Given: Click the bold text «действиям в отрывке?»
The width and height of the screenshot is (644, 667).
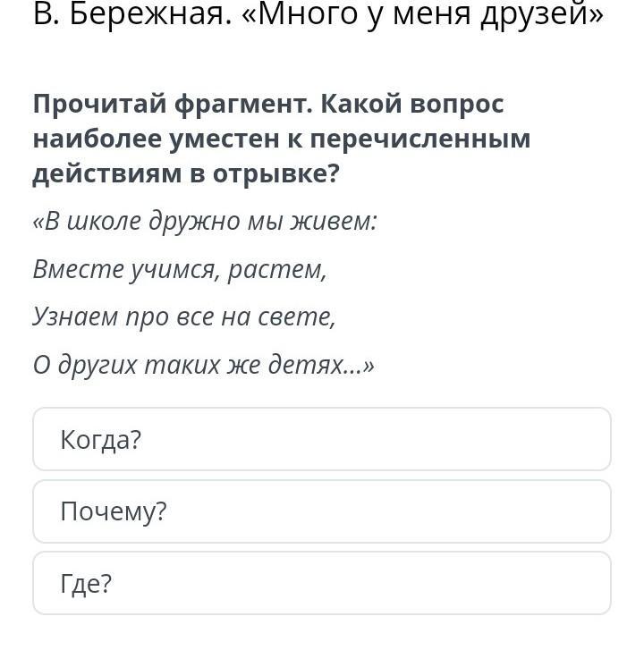Looking at the screenshot, I should 186,173.
